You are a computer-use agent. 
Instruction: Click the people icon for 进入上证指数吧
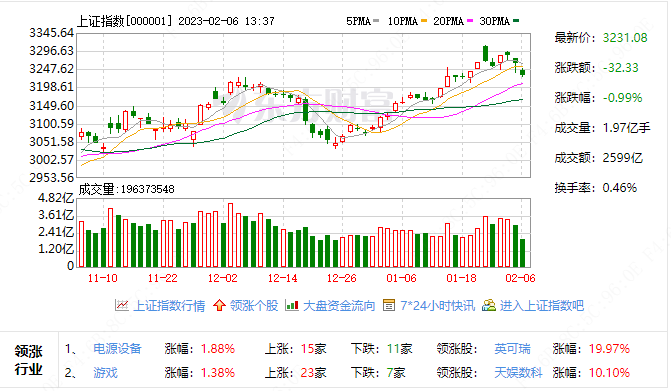click(x=489, y=305)
